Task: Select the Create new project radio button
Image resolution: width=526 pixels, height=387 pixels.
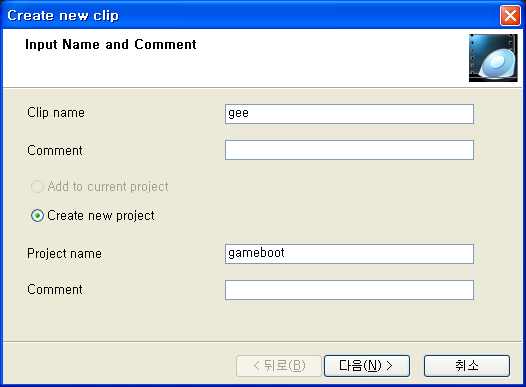Action: tap(37, 216)
